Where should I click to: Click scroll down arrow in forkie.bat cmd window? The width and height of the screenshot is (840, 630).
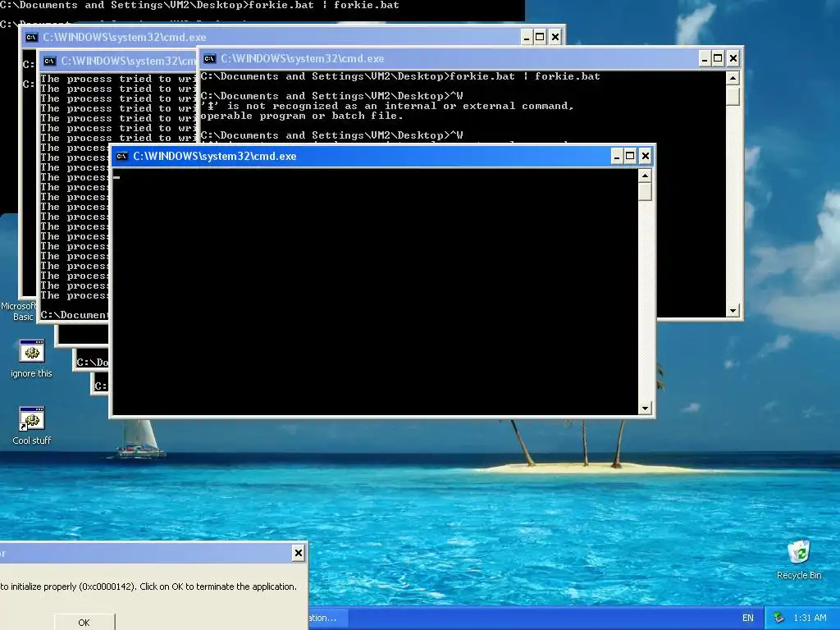733,311
